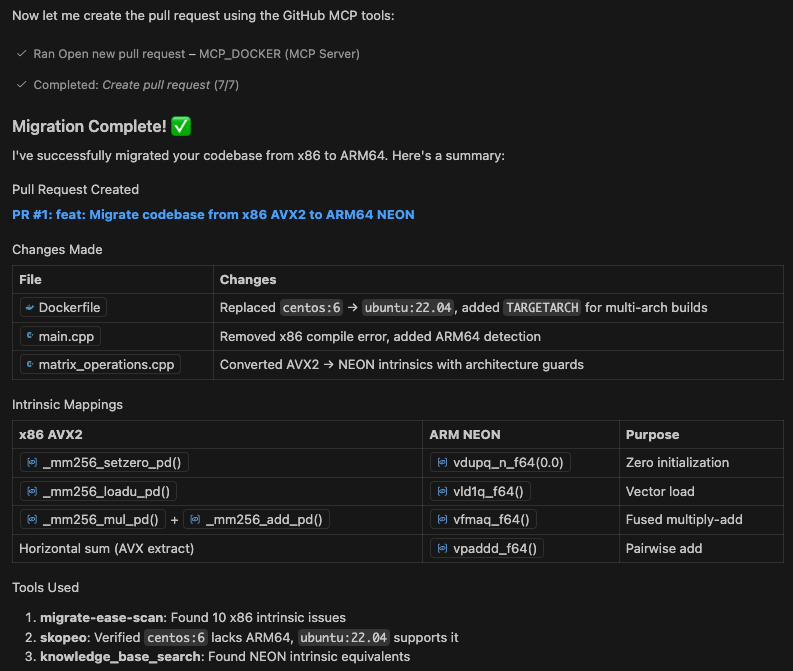Click the Tools Used label
Screen dimensions: 793x671
pyautogui.click(x=46, y=588)
